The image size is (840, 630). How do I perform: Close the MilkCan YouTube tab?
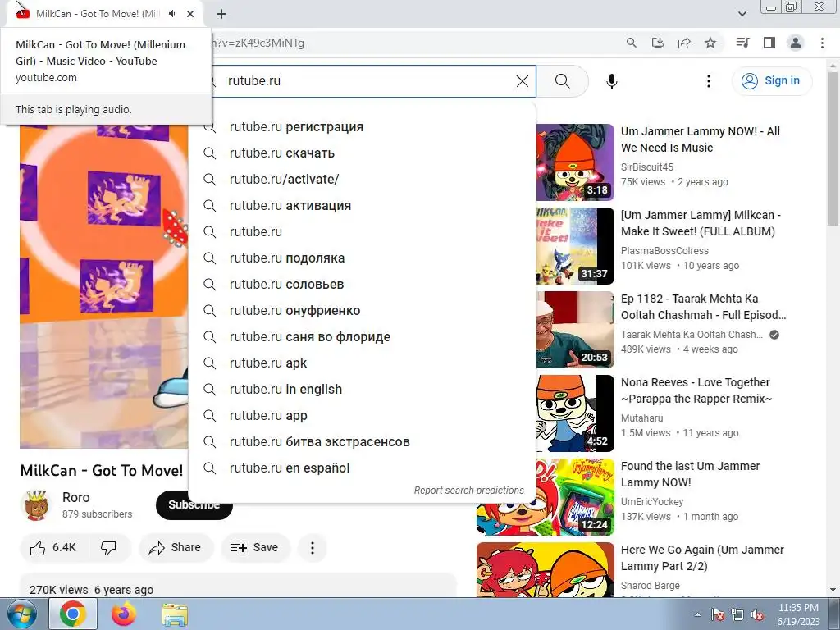(x=190, y=14)
